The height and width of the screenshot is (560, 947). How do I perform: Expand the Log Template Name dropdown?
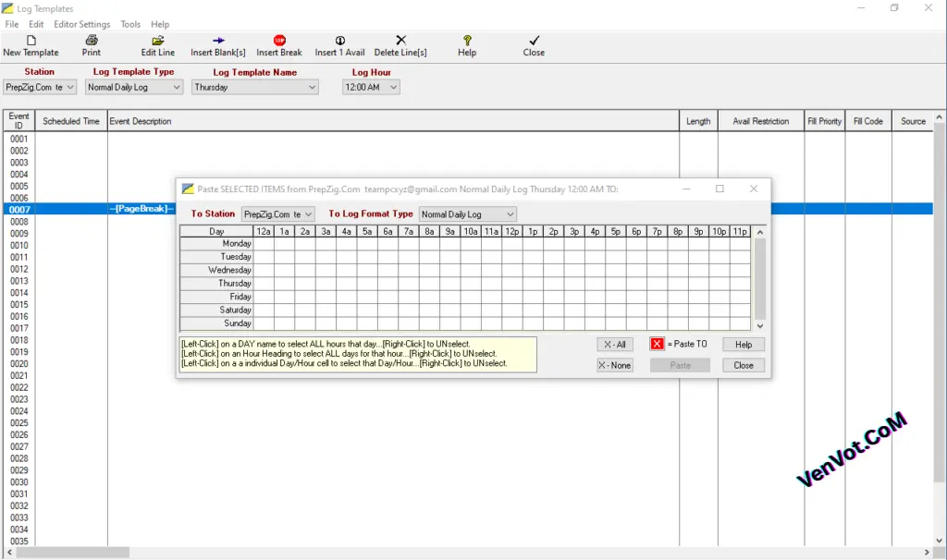(x=312, y=88)
